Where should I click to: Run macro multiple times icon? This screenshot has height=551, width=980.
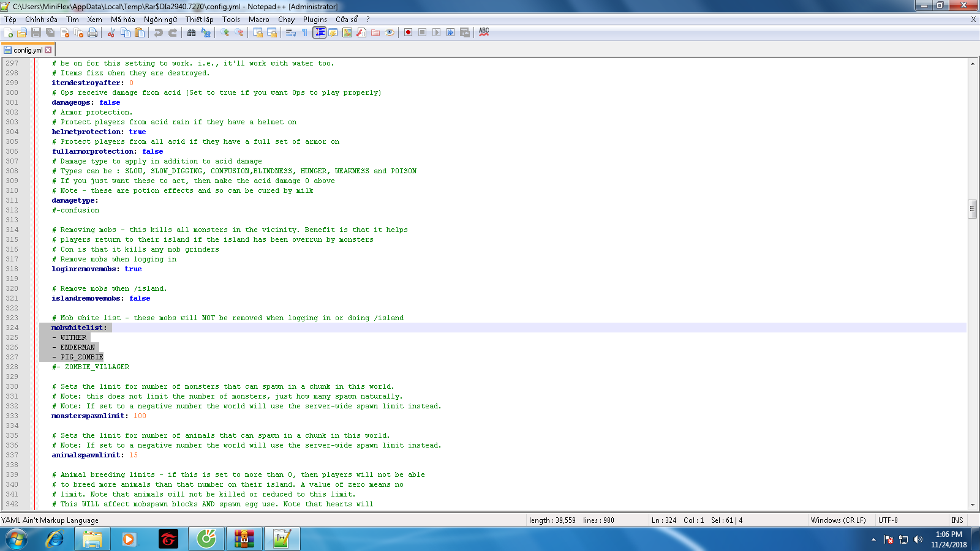pos(450,32)
